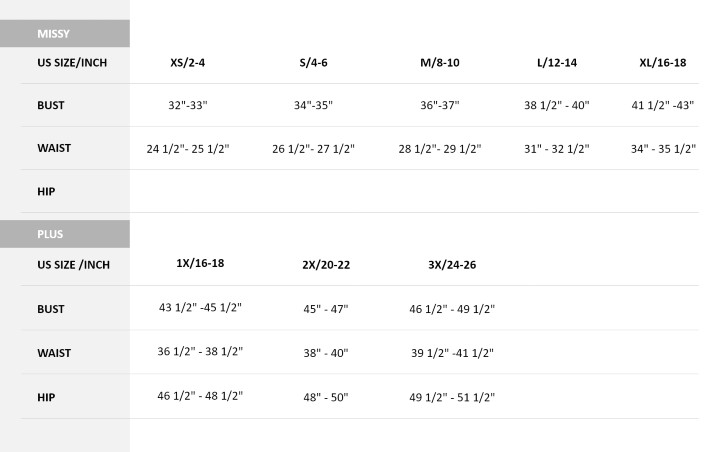This screenshot has width=720, height=452.
Task: Click the 45" - 47" plus bust cell
Action: (x=326, y=309)
